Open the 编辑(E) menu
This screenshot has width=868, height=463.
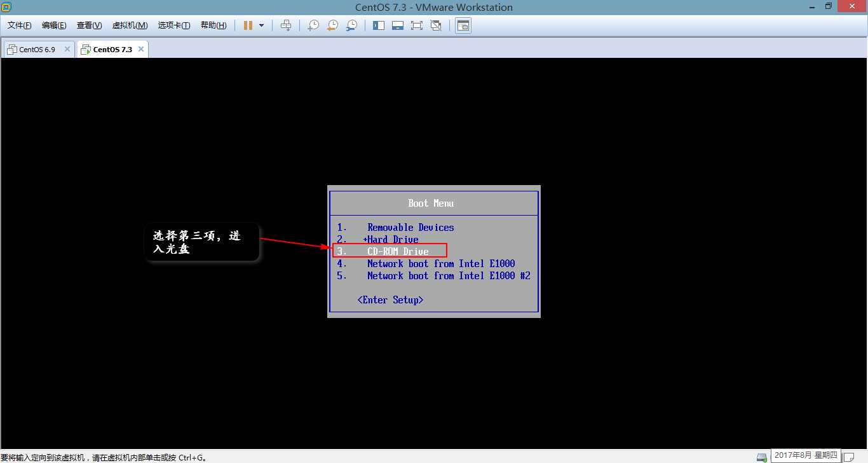54,25
